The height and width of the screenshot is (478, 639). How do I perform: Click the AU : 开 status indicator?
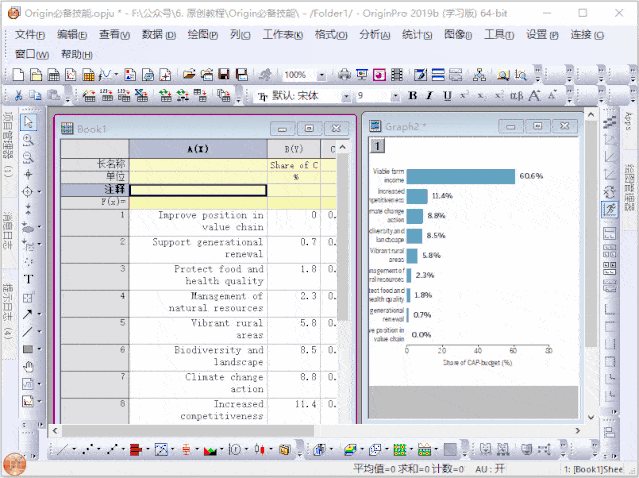coord(490,469)
